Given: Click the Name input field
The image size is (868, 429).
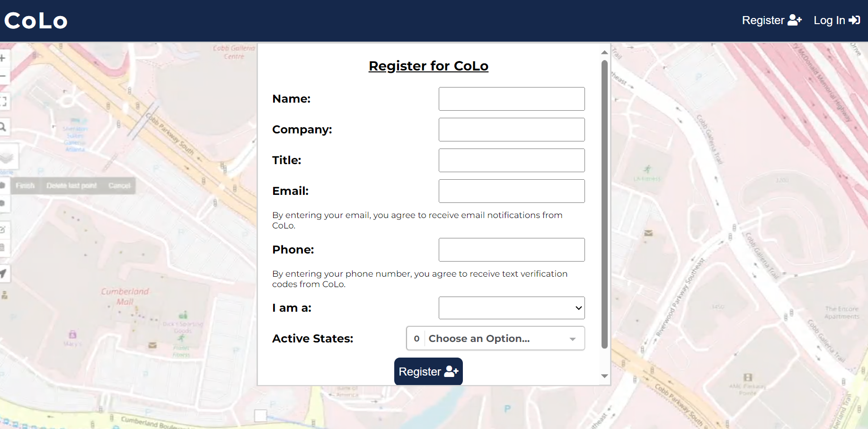Looking at the screenshot, I should 511,99.
